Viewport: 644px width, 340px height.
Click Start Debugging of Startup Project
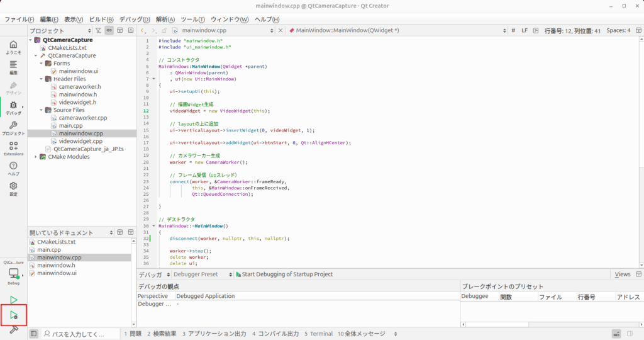coord(283,275)
